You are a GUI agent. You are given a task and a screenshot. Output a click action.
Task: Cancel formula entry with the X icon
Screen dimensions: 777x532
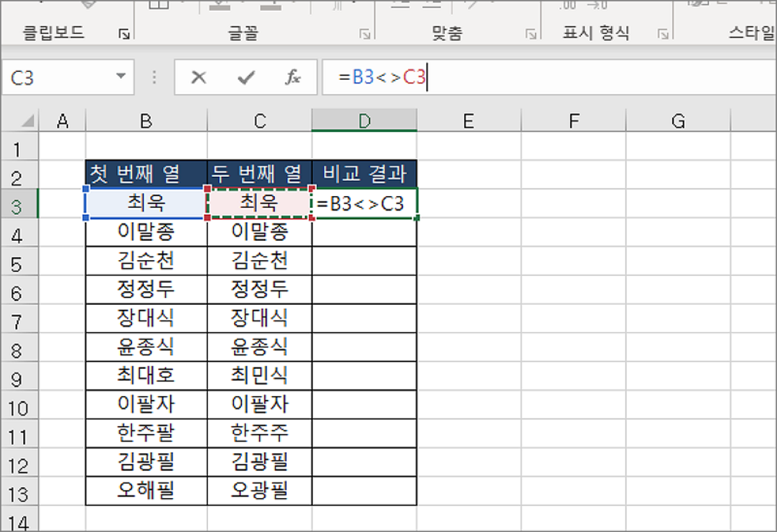coord(199,78)
